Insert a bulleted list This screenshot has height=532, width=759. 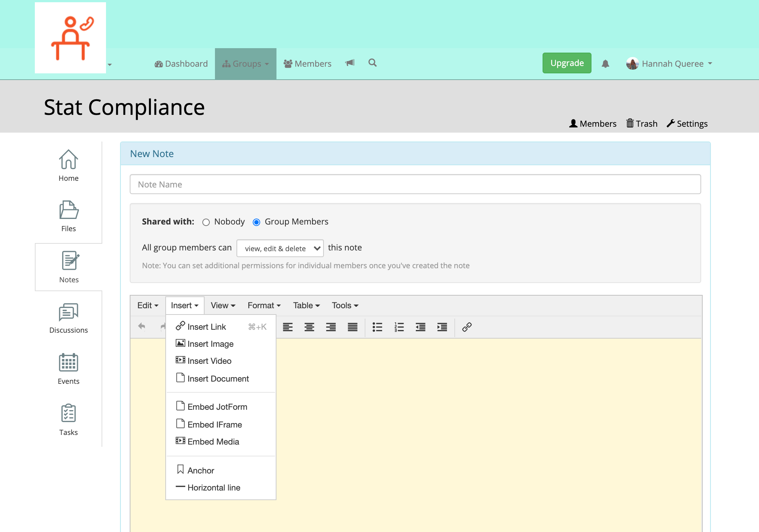click(377, 327)
